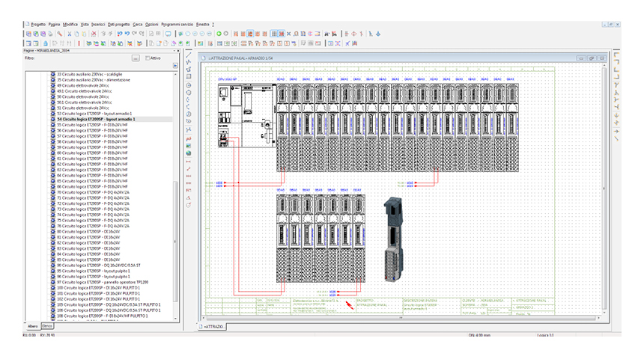The image size is (644, 359).
Task: Open the Modifica menu
Action: pos(70,25)
